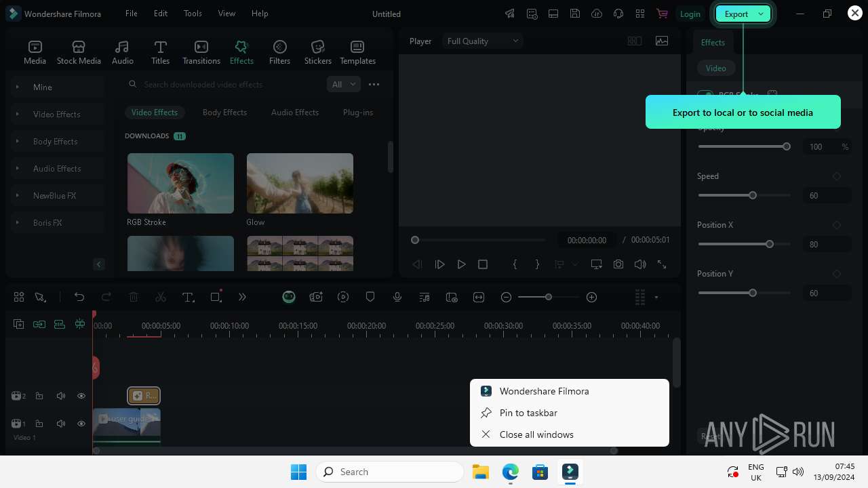Click the shopping cart icon

pyautogui.click(x=662, y=14)
